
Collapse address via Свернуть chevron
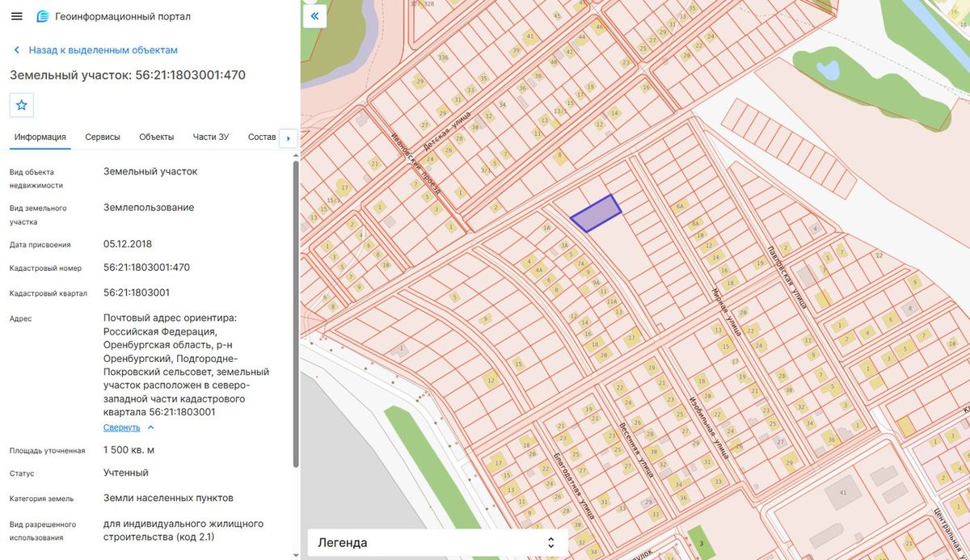click(x=150, y=427)
